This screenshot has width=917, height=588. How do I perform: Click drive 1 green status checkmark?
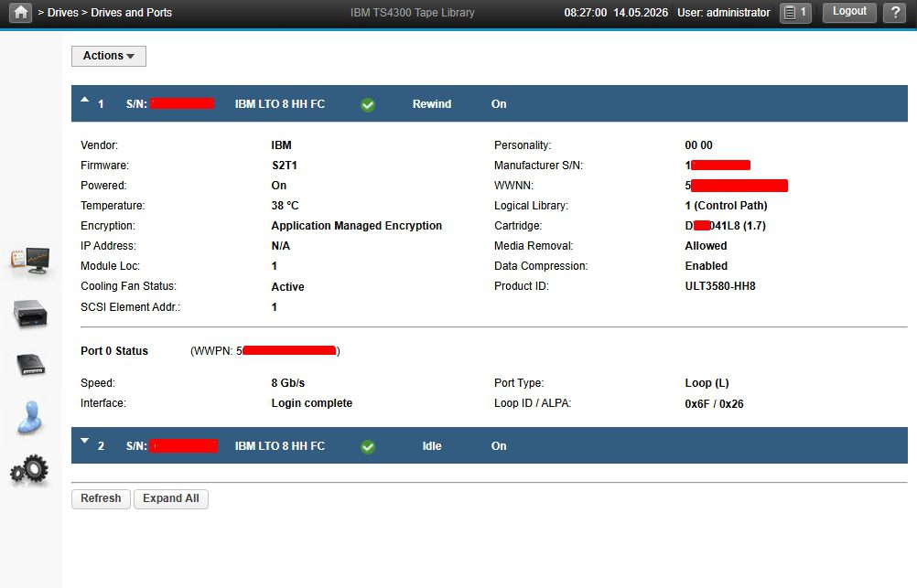click(368, 104)
